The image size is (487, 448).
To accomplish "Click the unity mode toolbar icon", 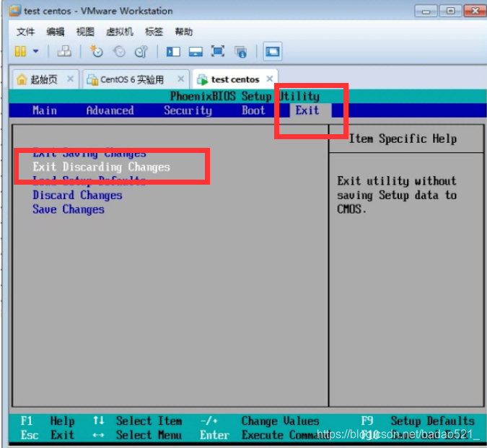I will coord(241,52).
